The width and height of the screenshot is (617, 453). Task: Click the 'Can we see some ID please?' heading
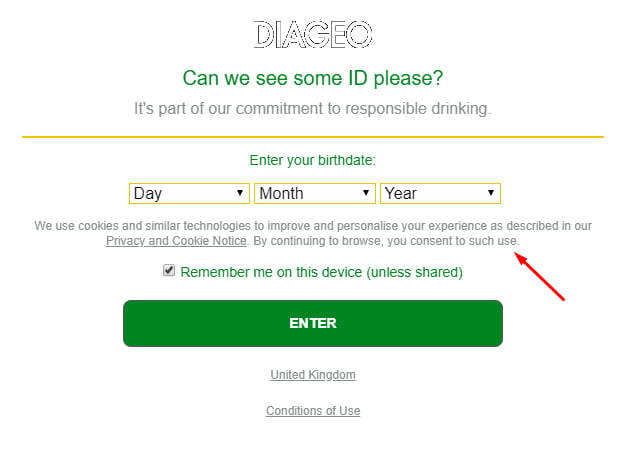pyautogui.click(x=313, y=78)
